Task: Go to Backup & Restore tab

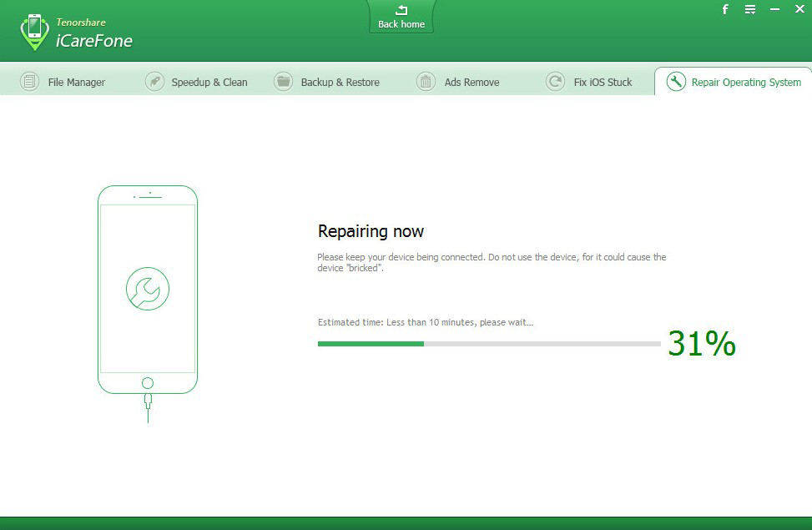Action: (327, 82)
